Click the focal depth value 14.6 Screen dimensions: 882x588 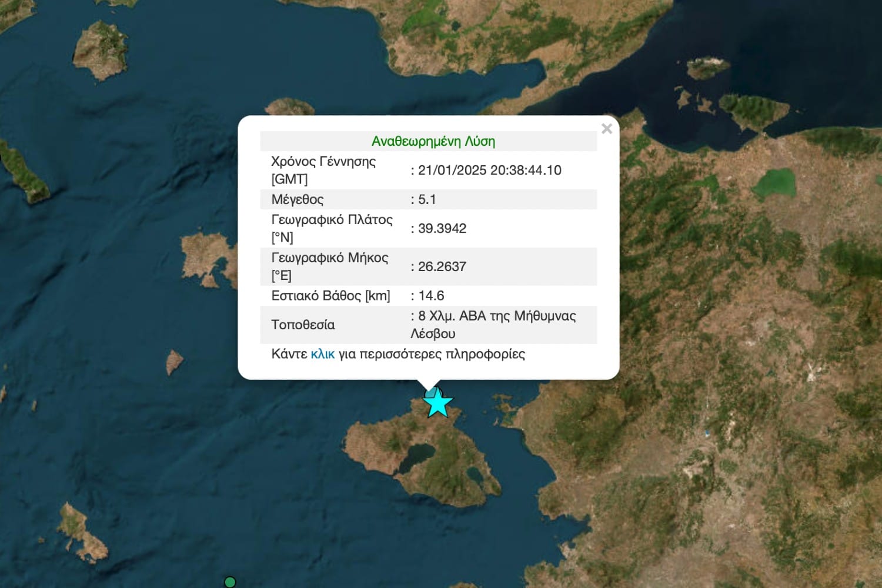[x=430, y=296]
